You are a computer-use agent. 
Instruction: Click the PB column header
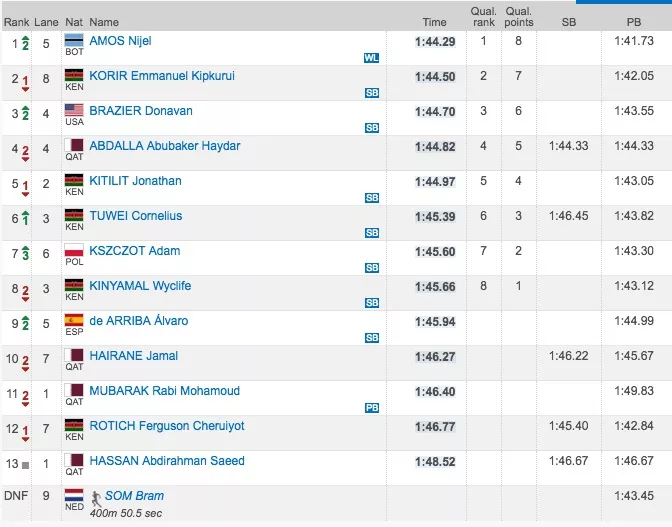(x=633, y=22)
